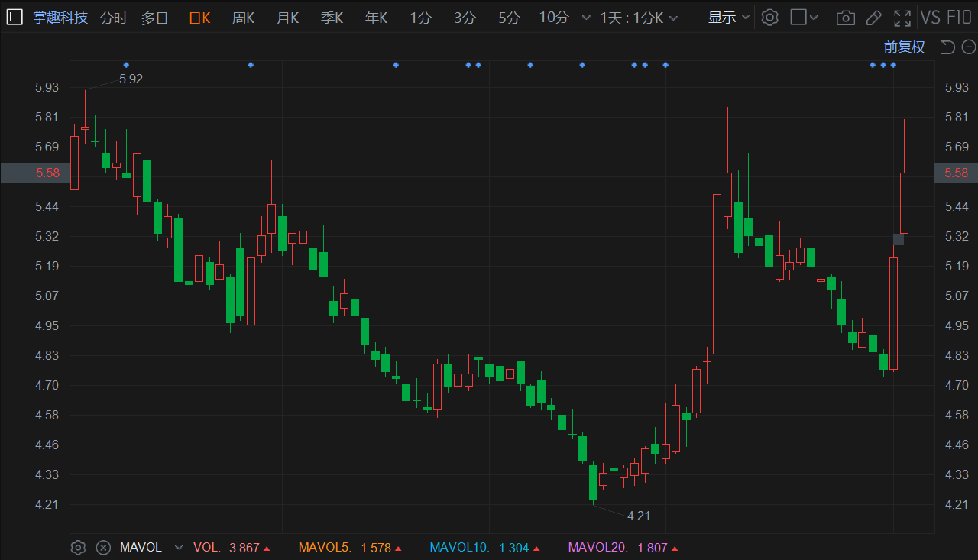This screenshot has height=560, width=978.
Task: Click the 5.92 high price annotation
Action: (131, 79)
